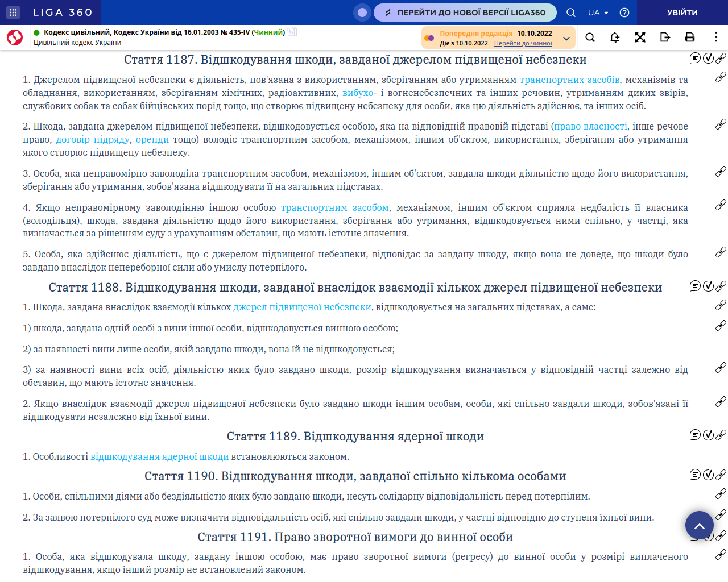Click the LIGA 360 logo text
The width and height of the screenshot is (728, 582).
point(62,13)
